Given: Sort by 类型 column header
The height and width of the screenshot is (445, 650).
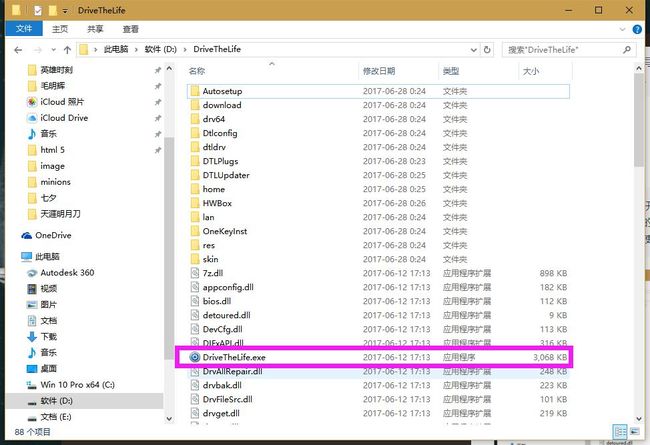Looking at the screenshot, I should point(479,71).
